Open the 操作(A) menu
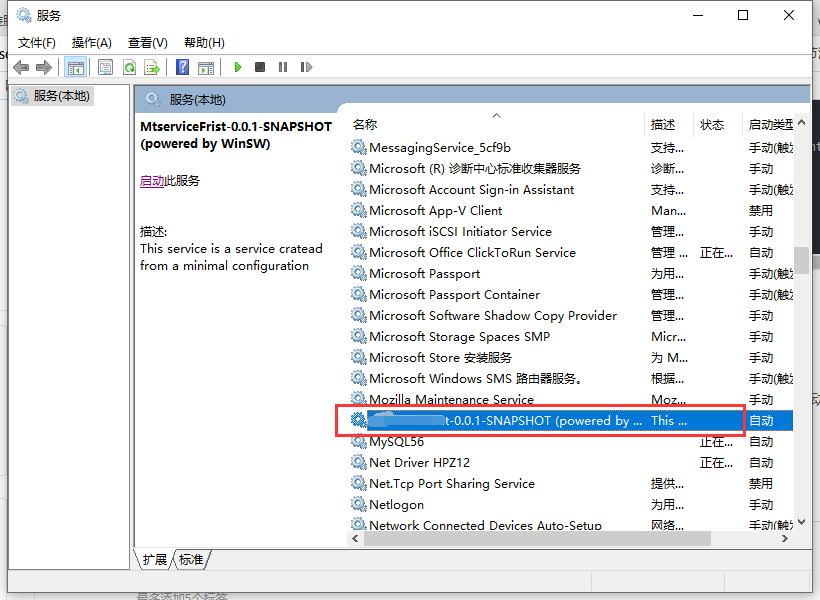Image resolution: width=820 pixels, height=600 pixels. pos(92,43)
